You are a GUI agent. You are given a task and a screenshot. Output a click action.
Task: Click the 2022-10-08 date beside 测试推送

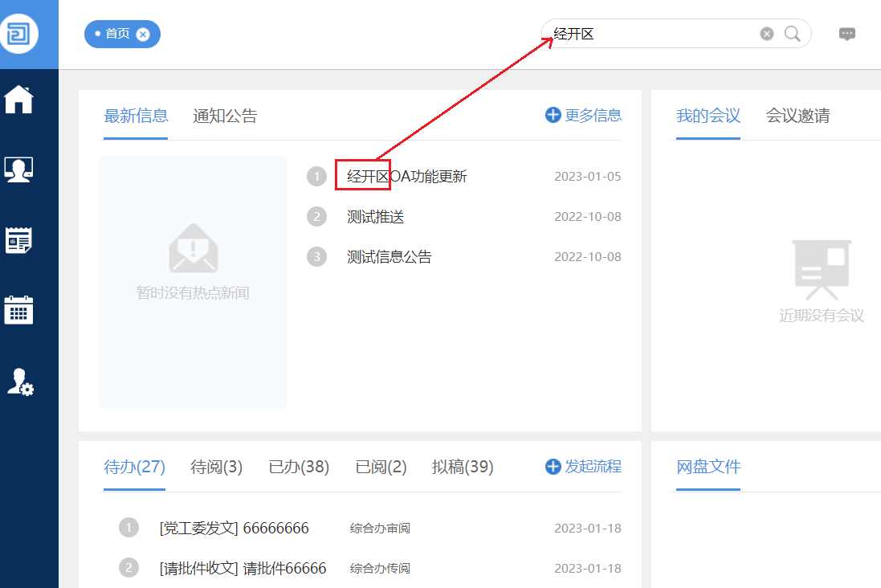[588, 217]
